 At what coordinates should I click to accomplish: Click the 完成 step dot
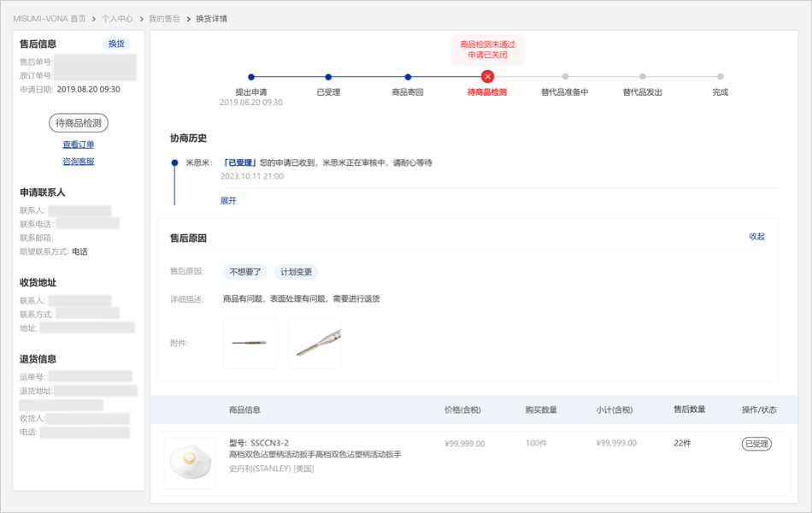(721, 77)
